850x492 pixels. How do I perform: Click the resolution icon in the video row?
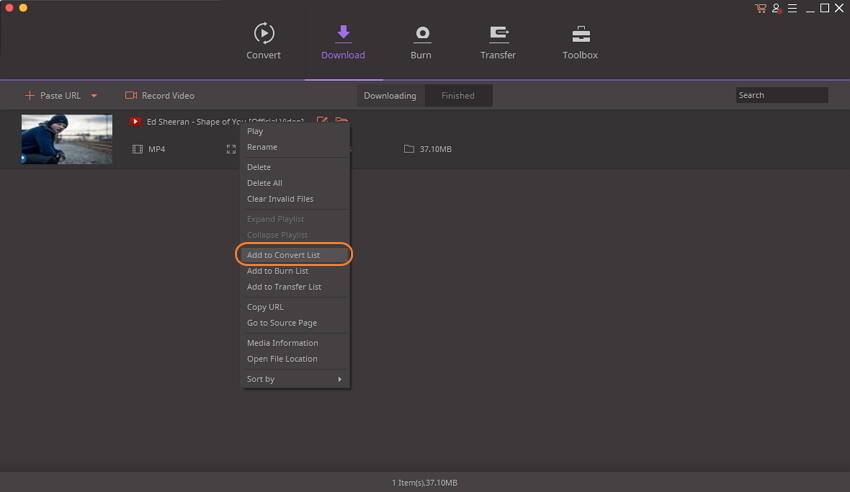231,149
